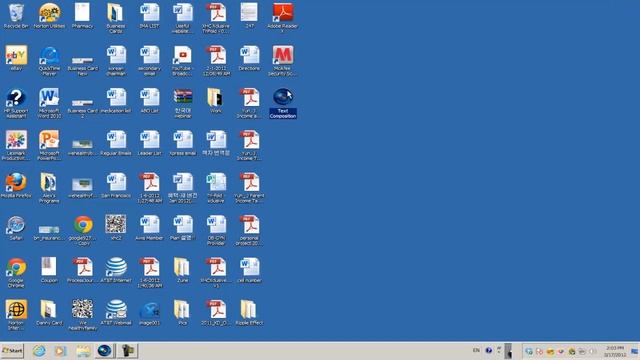Image resolution: width=640 pixels, height=360 pixels.
Task: Launch the Google Chrome desktop shortcut
Action: pyautogui.click(x=16, y=273)
